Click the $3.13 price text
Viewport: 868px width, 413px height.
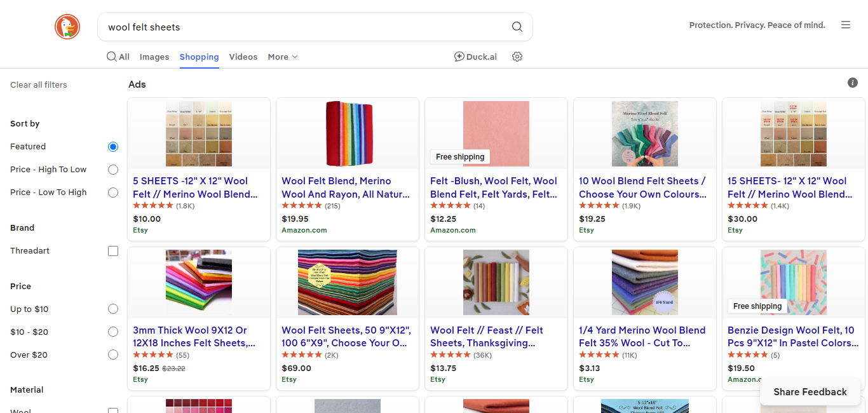pos(589,368)
